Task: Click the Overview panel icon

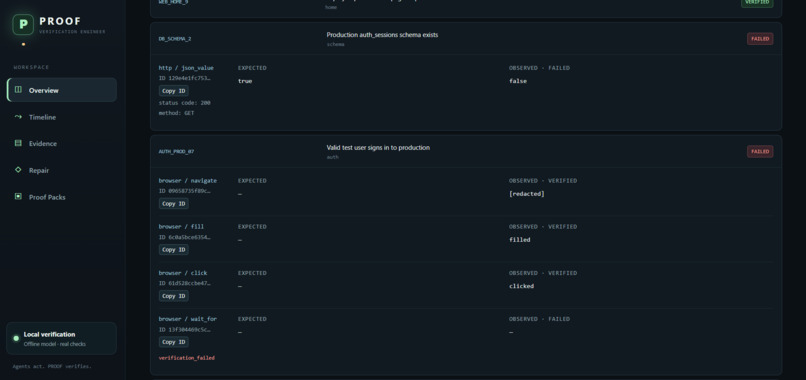Action: 19,90
